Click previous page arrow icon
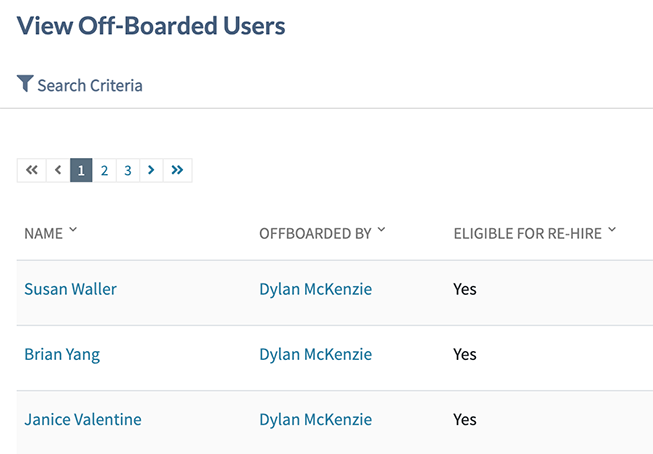 coord(58,170)
